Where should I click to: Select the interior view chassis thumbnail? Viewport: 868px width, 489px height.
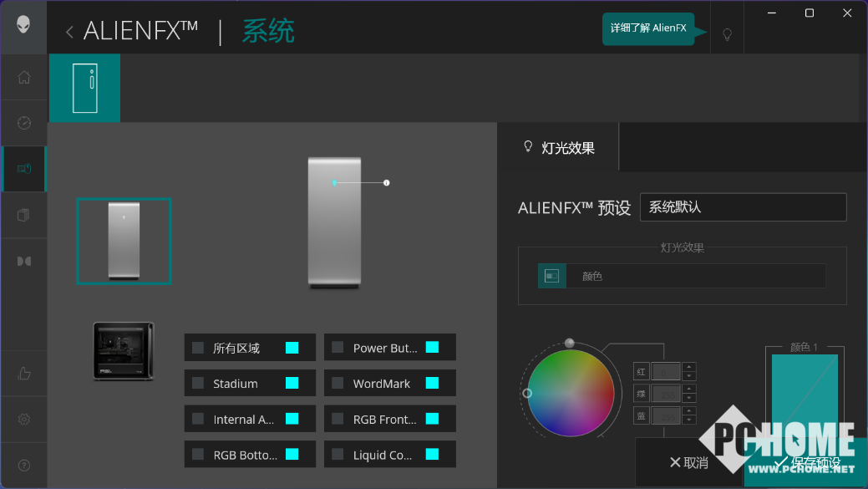click(x=124, y=351)
